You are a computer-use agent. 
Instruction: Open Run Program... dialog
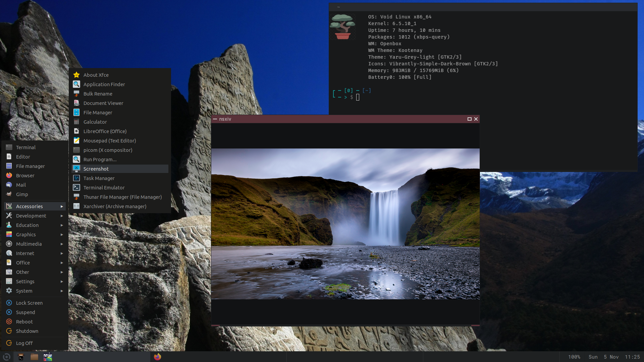120,160
